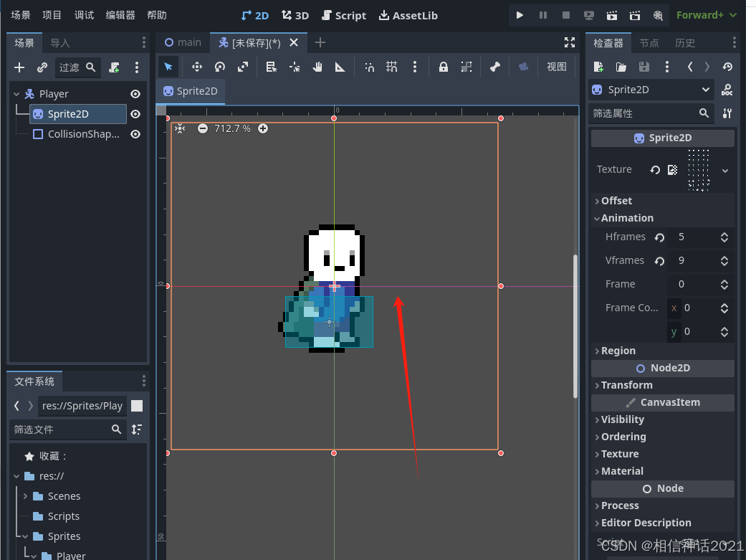Toggle visibility of CollisionShape node
The width and height of the screenshot is (756, 560).
135,134
